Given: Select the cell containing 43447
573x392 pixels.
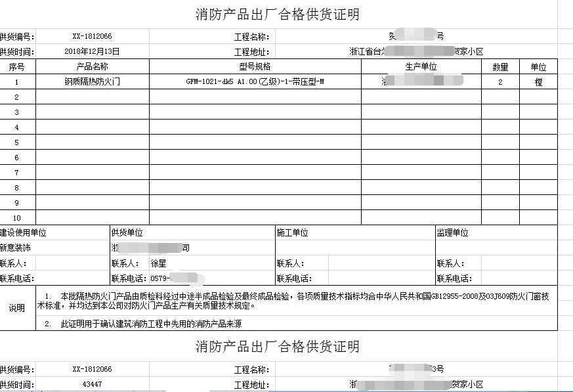Looking at the screenshot, I should tap(92, 384).
